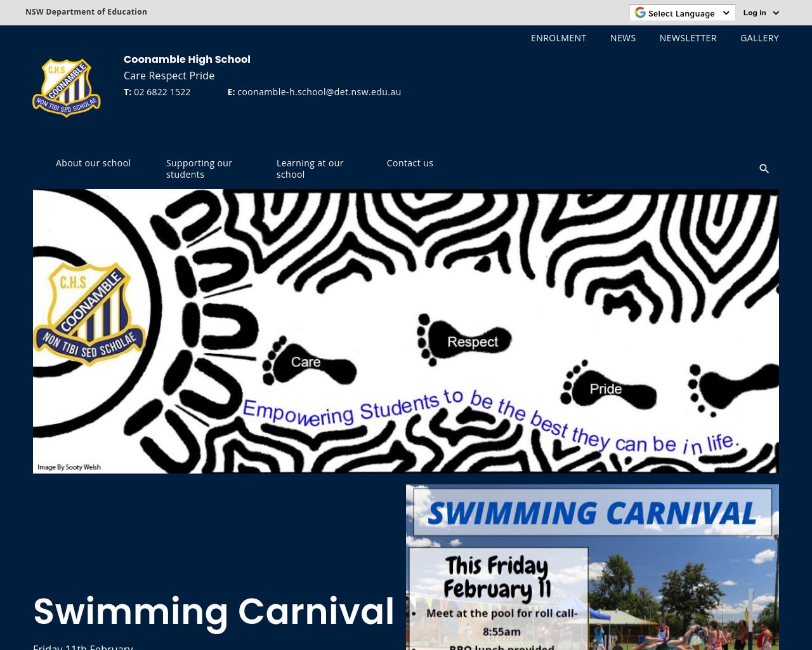This screenshot has height=650, width=812.
Task: Click the search magnifier icon
Action: point(764,169)
